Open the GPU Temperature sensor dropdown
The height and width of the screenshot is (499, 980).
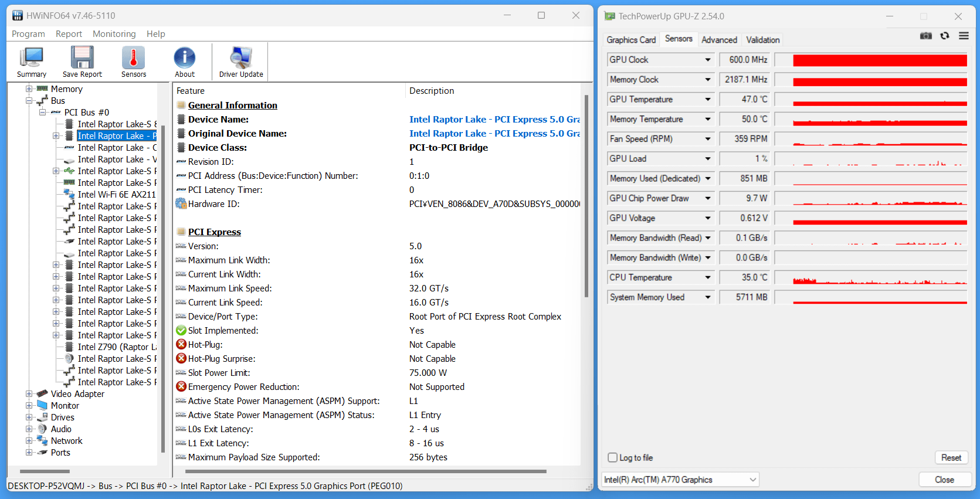(708, 99)
